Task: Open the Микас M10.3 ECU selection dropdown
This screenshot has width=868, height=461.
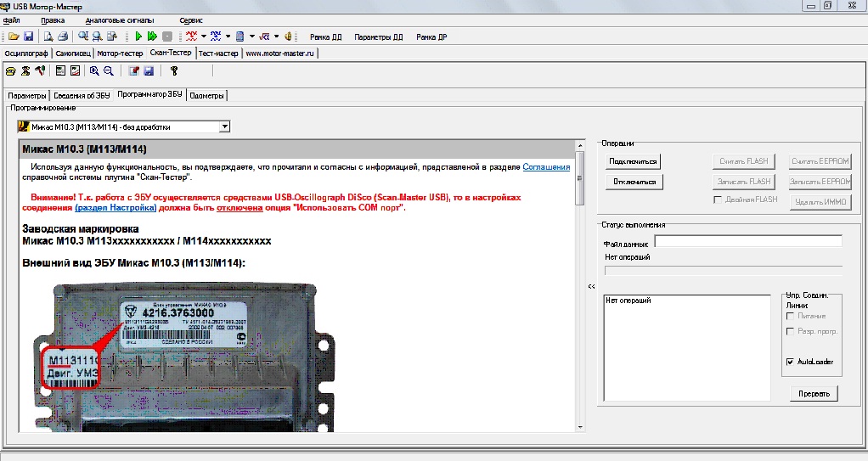Action: pyautogui.click(x=224, y=126)
